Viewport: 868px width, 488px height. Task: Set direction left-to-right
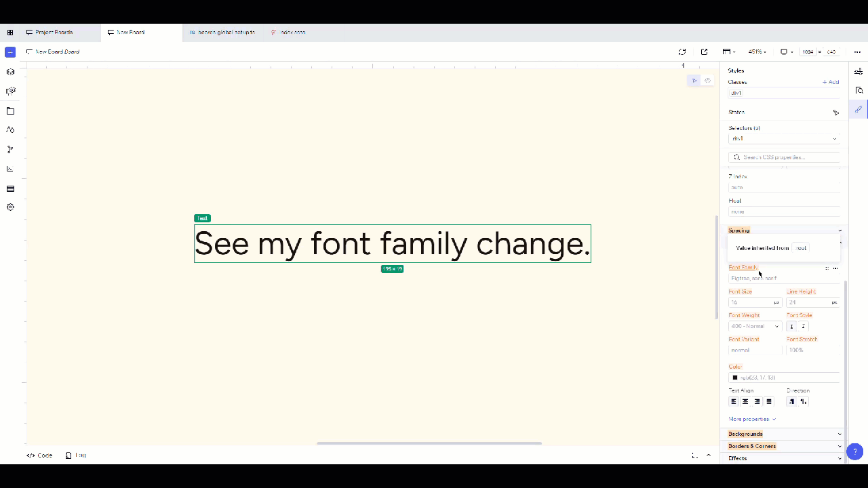coord(791,401)
